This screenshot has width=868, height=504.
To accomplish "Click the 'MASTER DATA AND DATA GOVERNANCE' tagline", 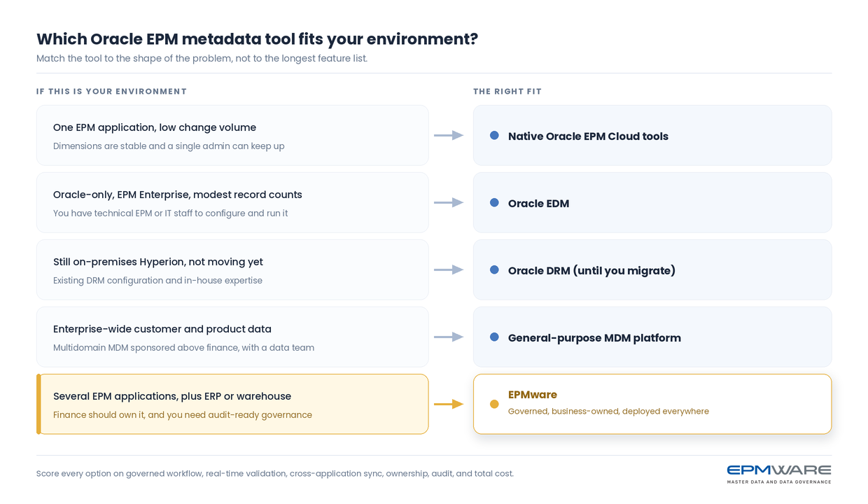I will click(779, 482).
